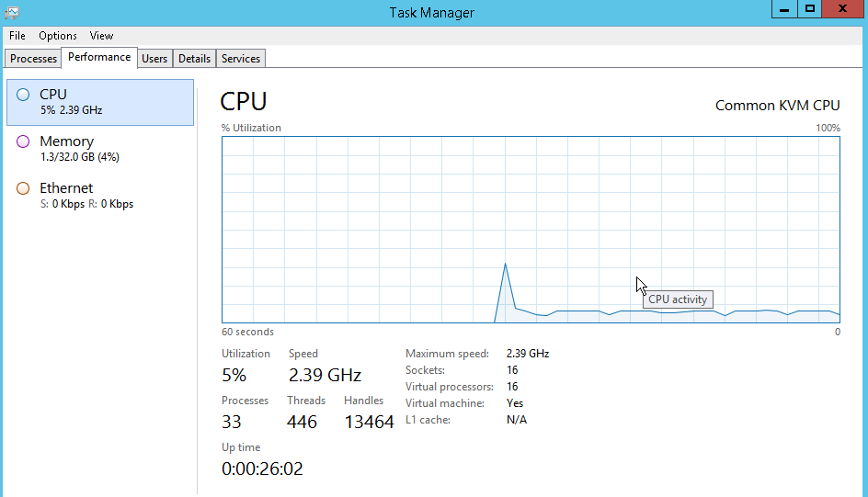Click the Task Manager title bar icon
This screenshot has height=497, width=868.
point(12,12)
